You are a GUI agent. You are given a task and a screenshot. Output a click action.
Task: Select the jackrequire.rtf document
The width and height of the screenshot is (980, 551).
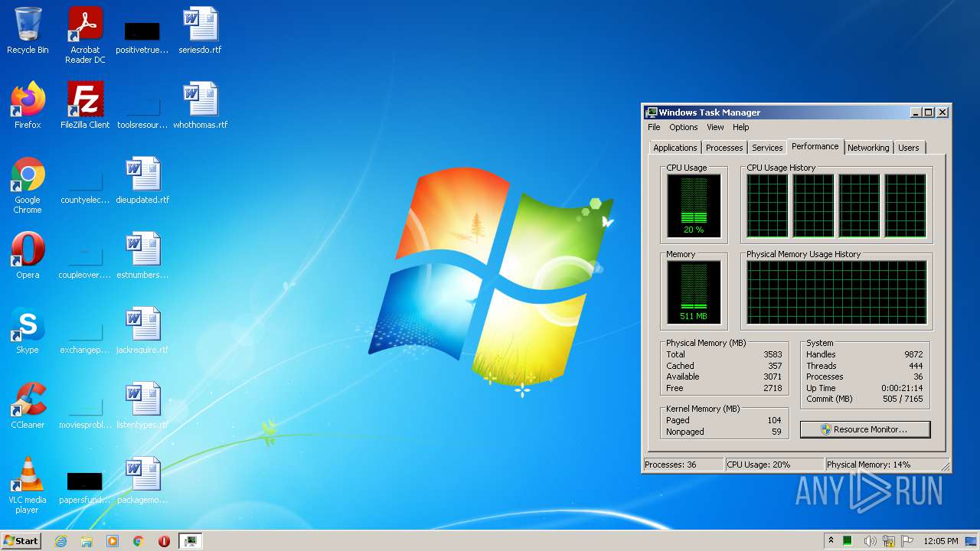[x=142, y=331]
